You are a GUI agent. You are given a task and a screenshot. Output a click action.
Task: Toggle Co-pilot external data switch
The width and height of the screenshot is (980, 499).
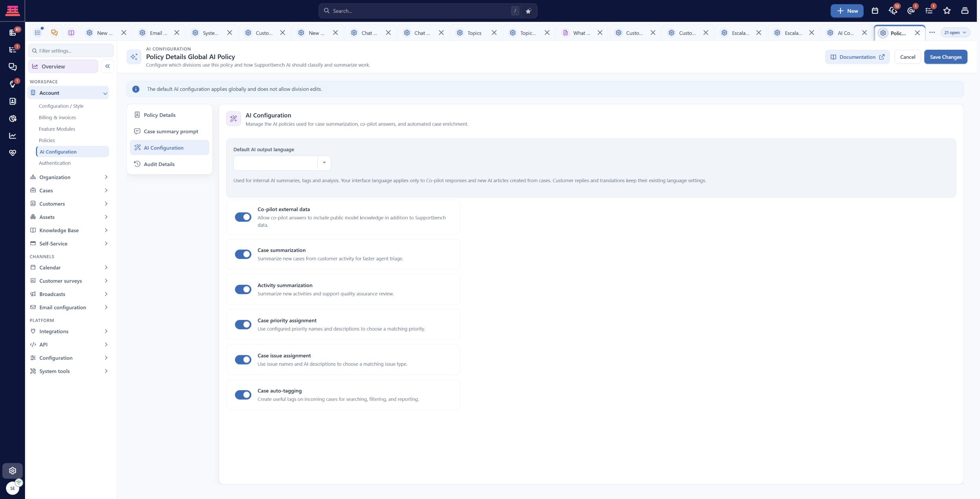point(243,217)
